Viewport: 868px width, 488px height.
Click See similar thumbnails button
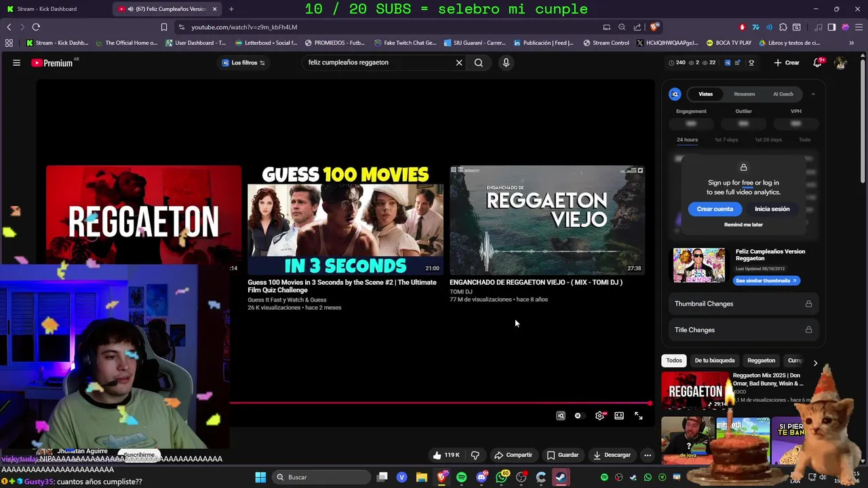(x=766, y=281)
